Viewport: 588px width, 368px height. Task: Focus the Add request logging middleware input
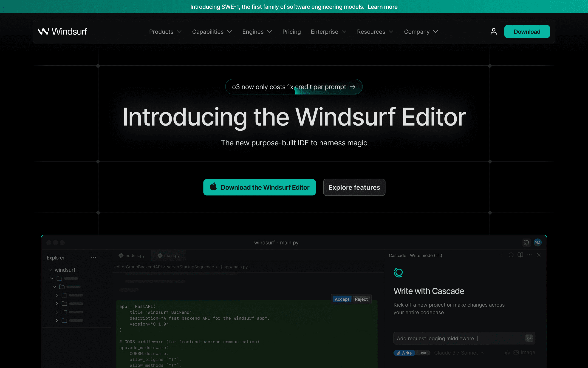point(464,338)
